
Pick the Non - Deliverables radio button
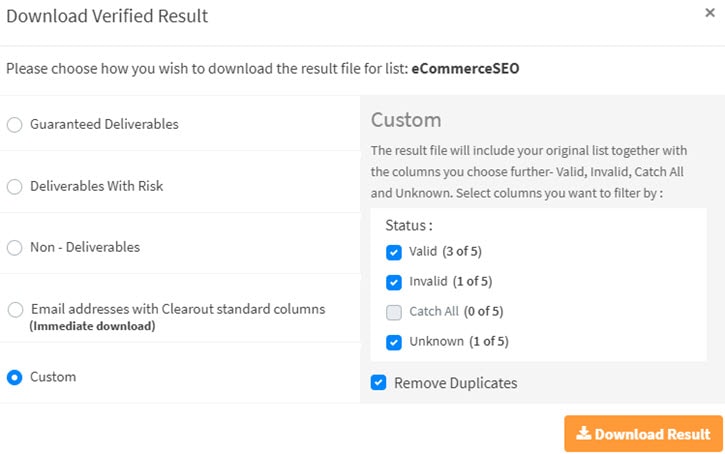pyautogui.click(x=14, y=248)
